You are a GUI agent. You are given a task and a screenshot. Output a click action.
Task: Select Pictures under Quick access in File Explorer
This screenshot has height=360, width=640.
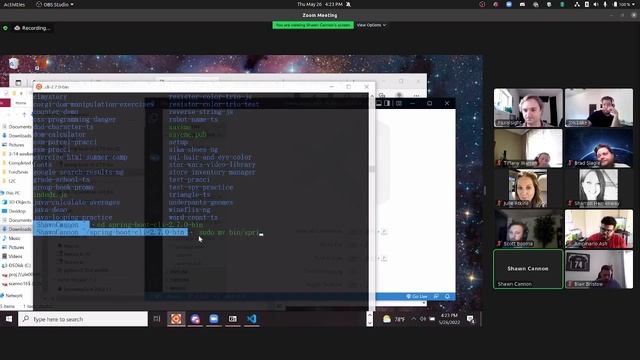pos(13,145)
